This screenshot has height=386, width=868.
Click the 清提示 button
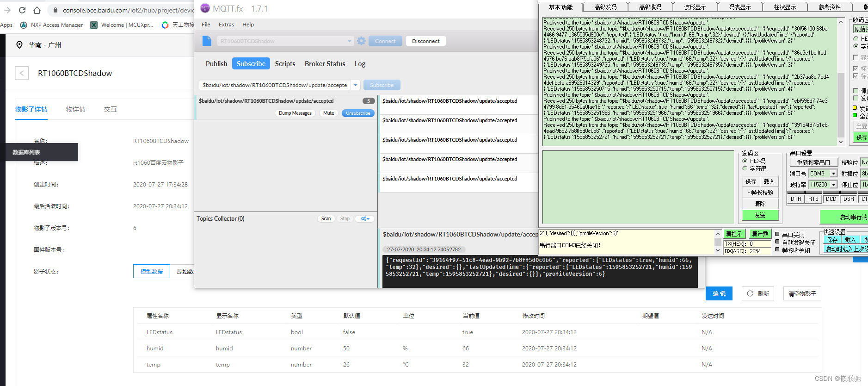click(734, 234)
